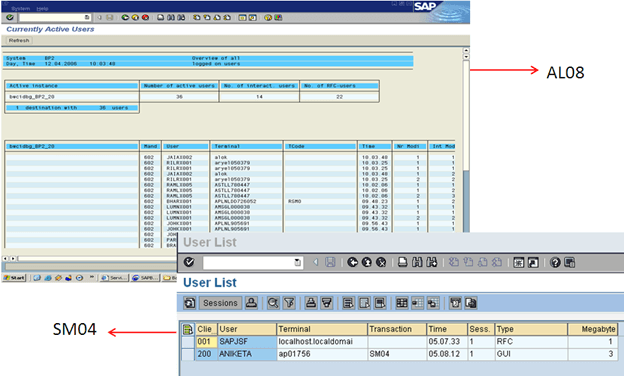Click GUI type cell

pyautogui.click(x=531, y=354)
